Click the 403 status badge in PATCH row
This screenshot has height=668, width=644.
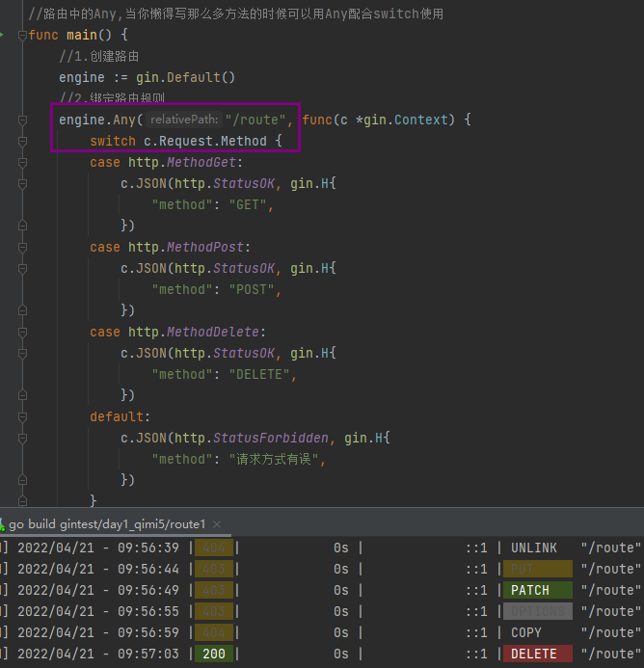click(x=214, y=591)
